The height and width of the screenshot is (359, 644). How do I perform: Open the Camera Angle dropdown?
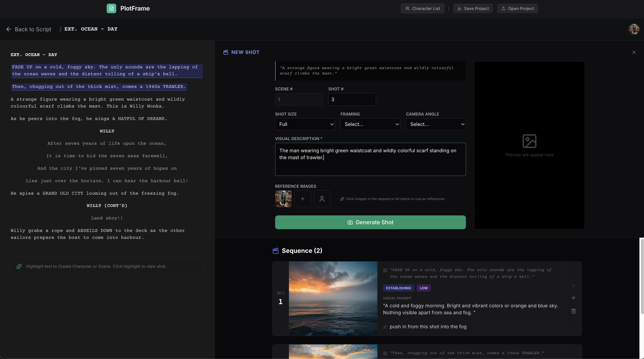point(436,124)
